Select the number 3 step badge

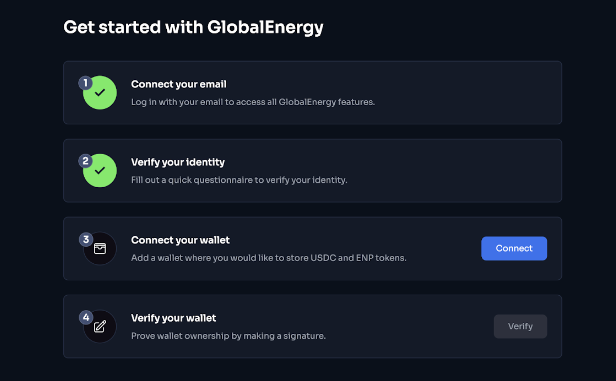click(86, 239)
